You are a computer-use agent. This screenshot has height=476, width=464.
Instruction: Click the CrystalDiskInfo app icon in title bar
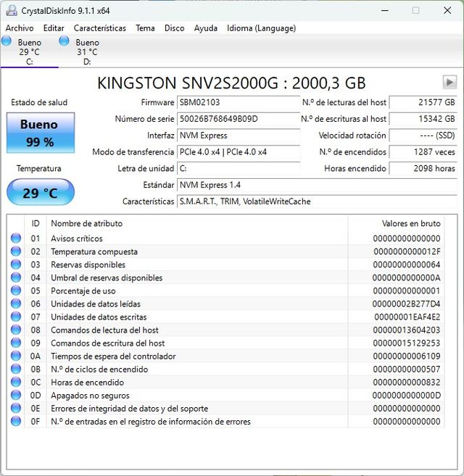[x=10, y=10]
